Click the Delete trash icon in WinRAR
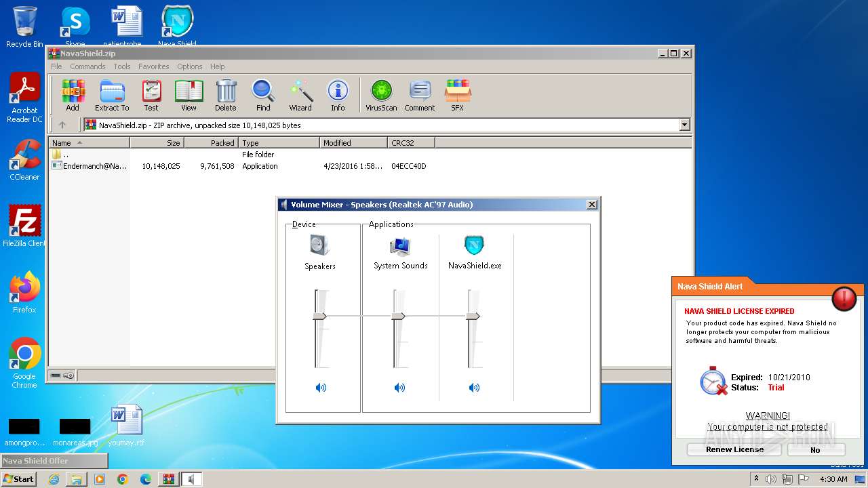The height and width of the screenshot is (488, 868). [226, 95]
